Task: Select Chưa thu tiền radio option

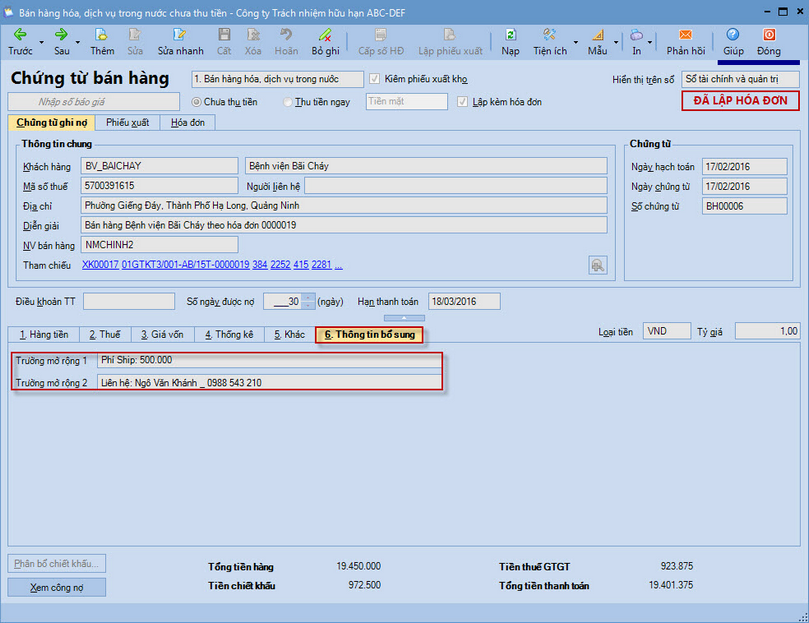Action: pos(196,102)
